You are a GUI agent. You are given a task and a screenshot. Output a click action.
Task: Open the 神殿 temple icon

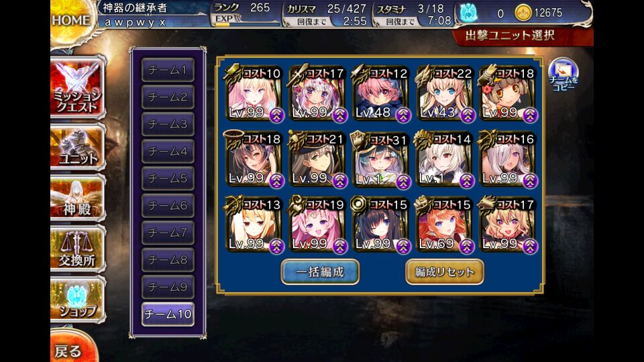click(x=78, y=198)
